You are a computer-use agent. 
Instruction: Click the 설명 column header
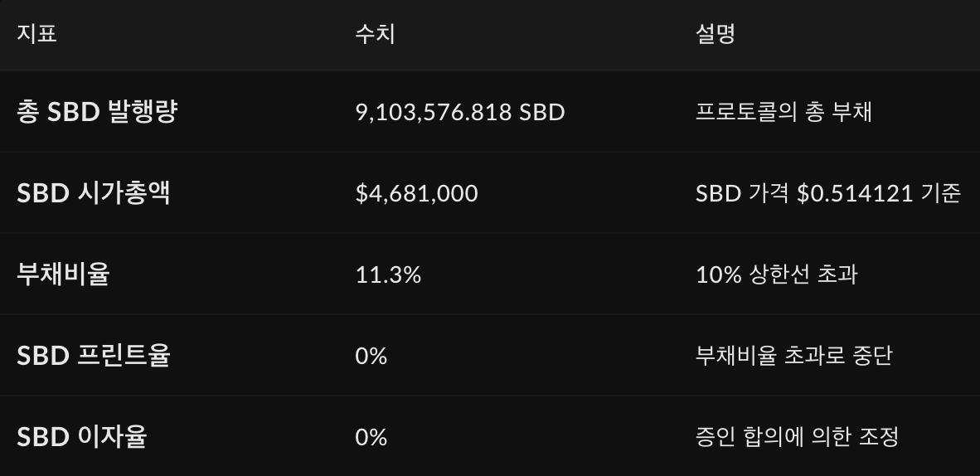pyautogui.click(x=715, y=33)
